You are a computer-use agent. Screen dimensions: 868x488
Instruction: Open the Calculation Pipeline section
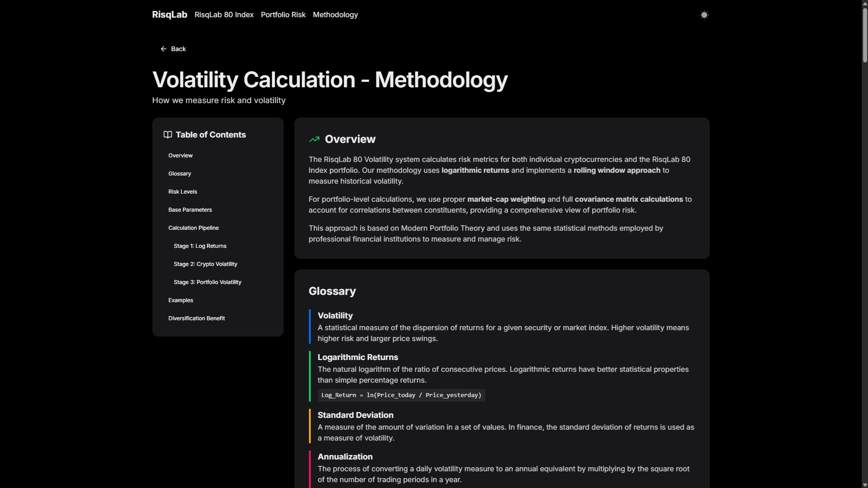[x=193, y=227]
